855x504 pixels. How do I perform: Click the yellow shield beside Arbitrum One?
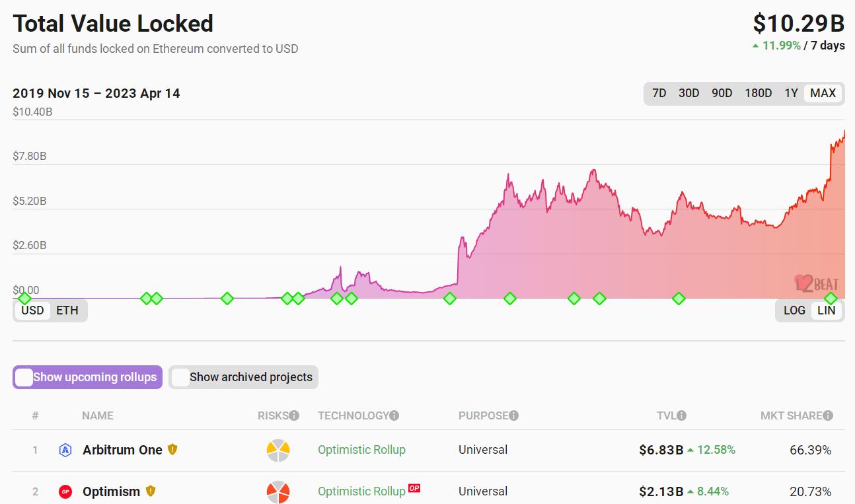click(172, 449)
